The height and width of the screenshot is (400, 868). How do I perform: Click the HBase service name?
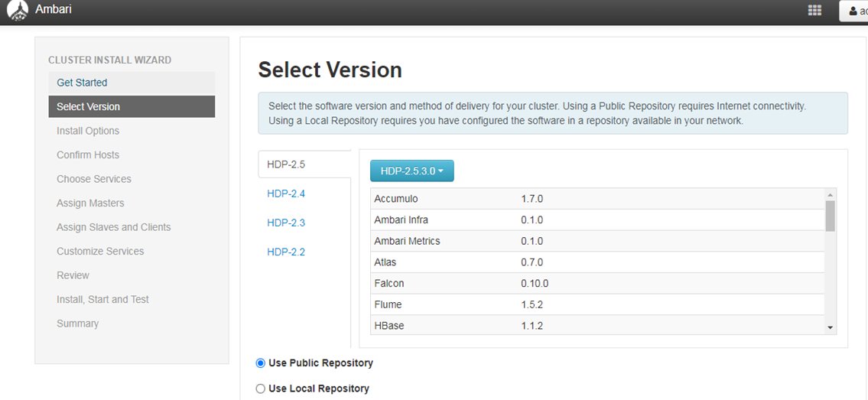point(389,326)
